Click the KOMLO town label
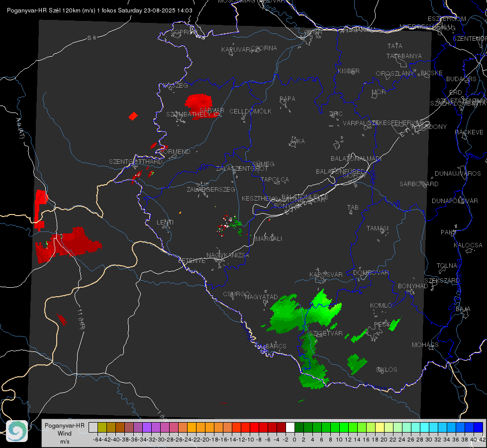487x448 pixels. pos(381,306)
